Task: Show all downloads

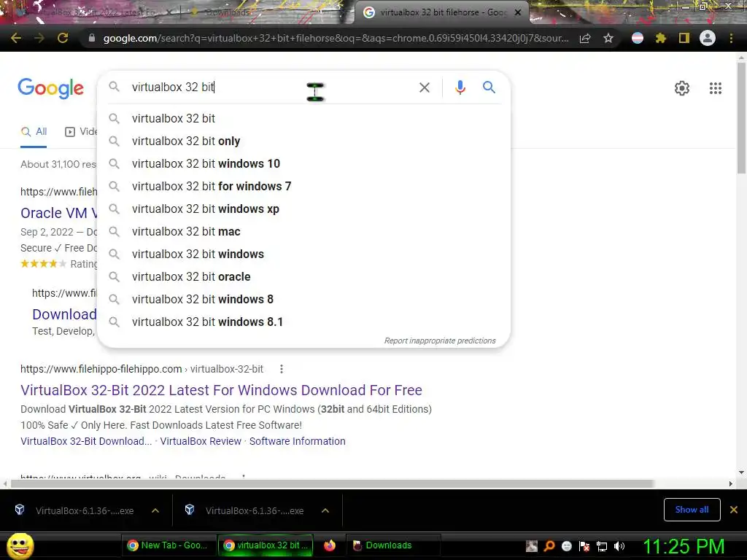Action: click(692, 510)
